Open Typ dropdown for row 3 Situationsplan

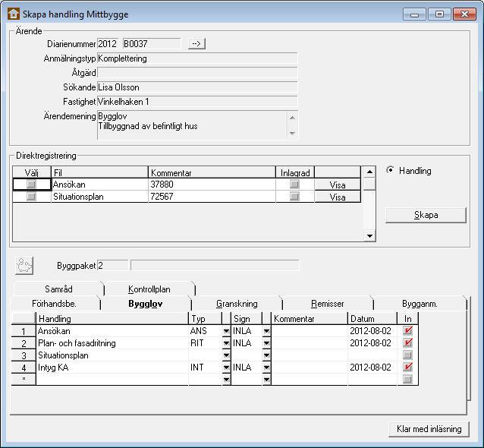point(226,355)
